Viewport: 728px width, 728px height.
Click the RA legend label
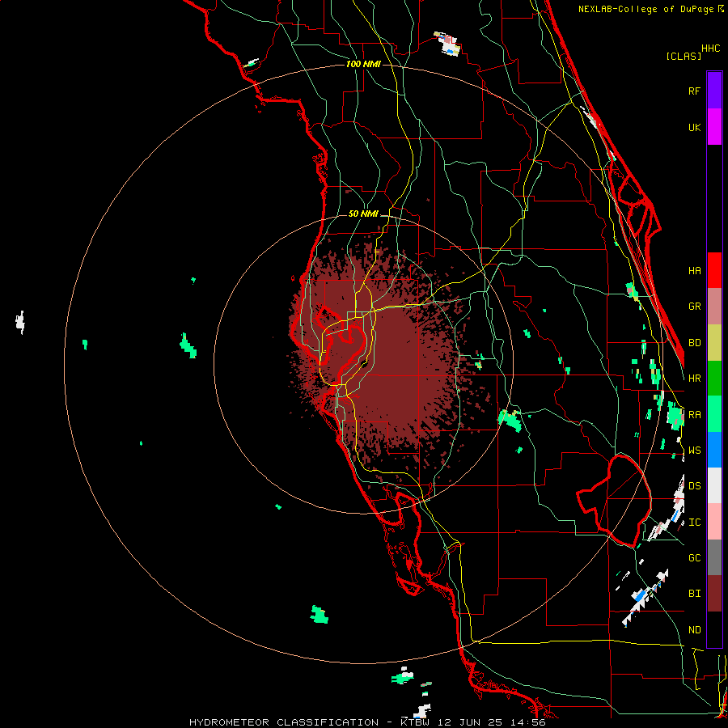(694, 415)
